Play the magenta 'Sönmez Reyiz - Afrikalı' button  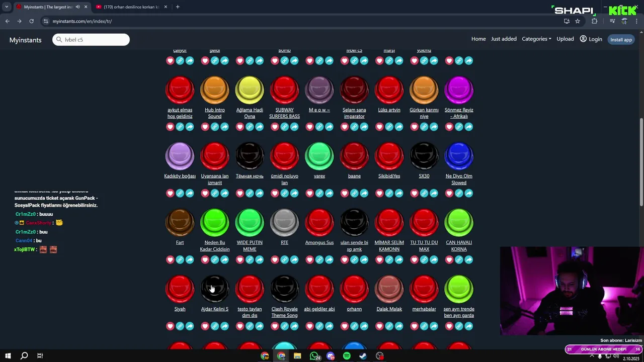(459, 90)
